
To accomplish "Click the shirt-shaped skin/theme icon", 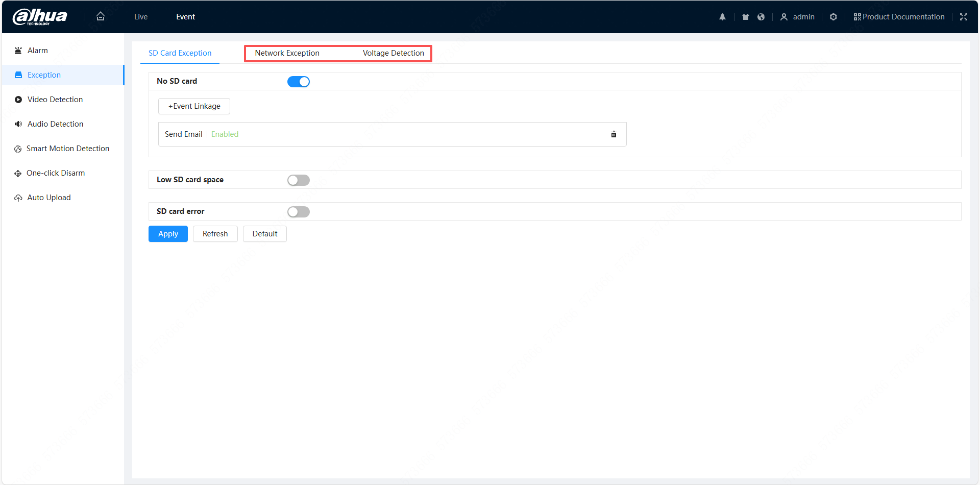I will click(746, 17).
